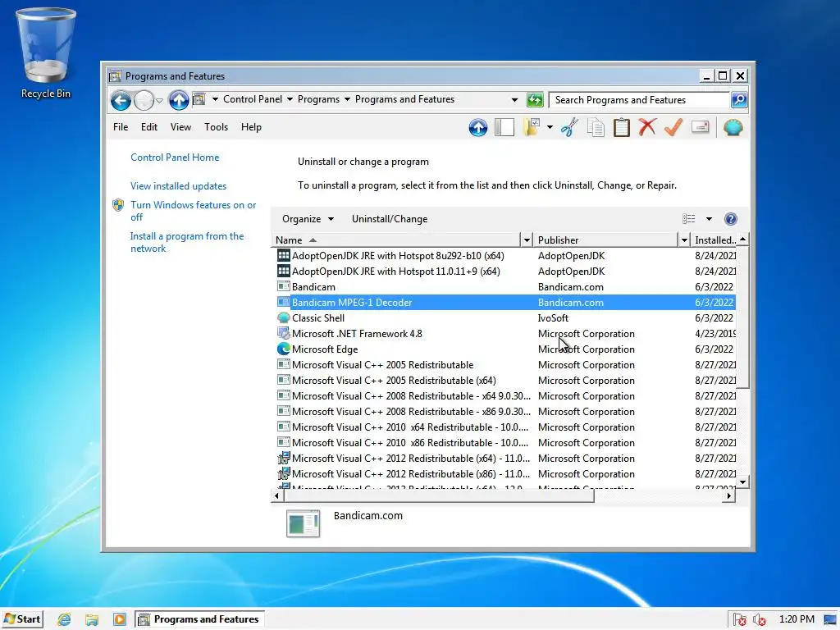The width and height of the screenshot is (840, 630).
Task: Click the Paste clipboard toolbar icon
Action: click(x=622, y=127)
